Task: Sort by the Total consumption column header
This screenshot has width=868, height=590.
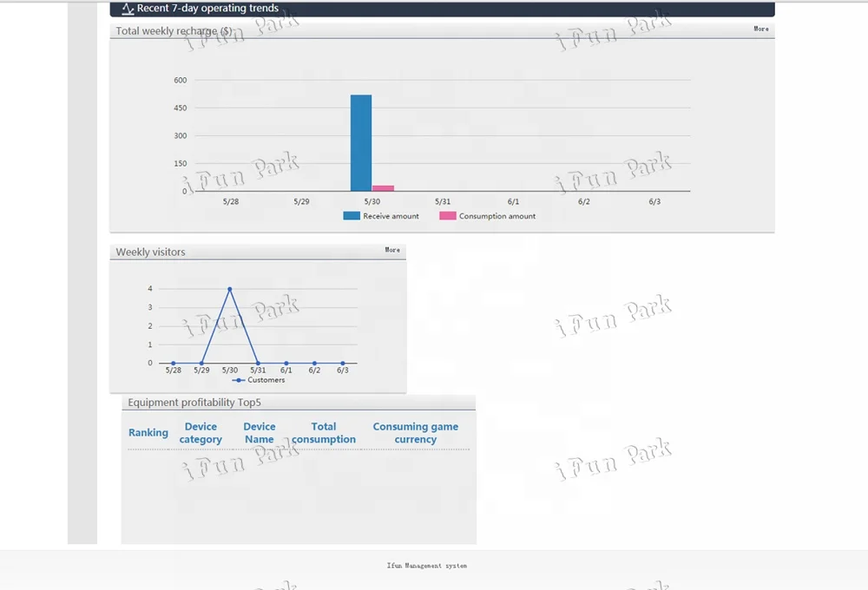Action: 324,433
